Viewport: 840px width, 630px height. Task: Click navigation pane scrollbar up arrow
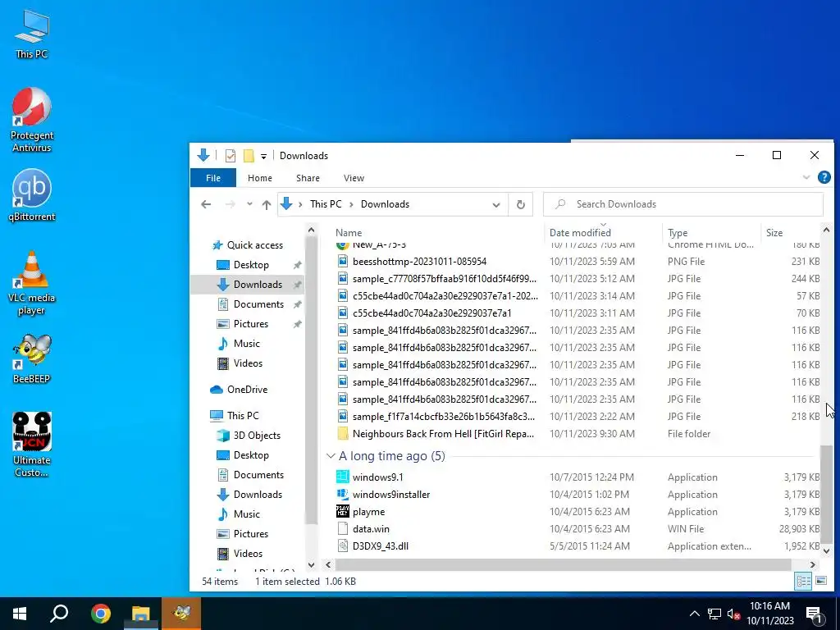(x=311, y=231)
